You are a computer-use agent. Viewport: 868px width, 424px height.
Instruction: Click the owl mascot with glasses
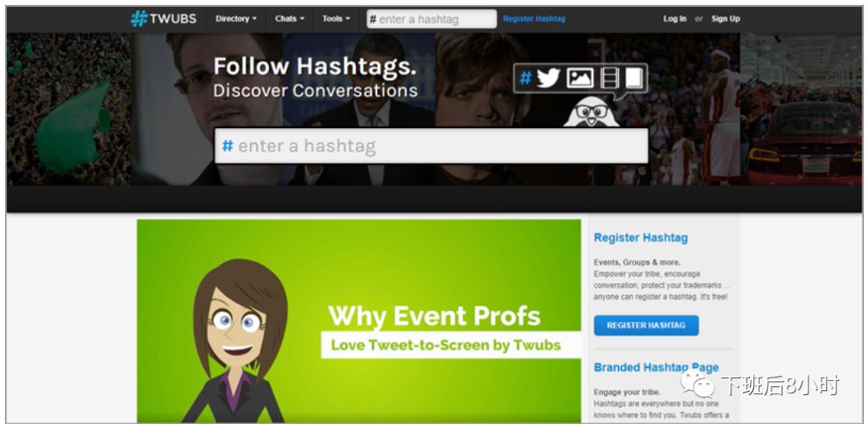pyautogui.click(x=592, y=111)
